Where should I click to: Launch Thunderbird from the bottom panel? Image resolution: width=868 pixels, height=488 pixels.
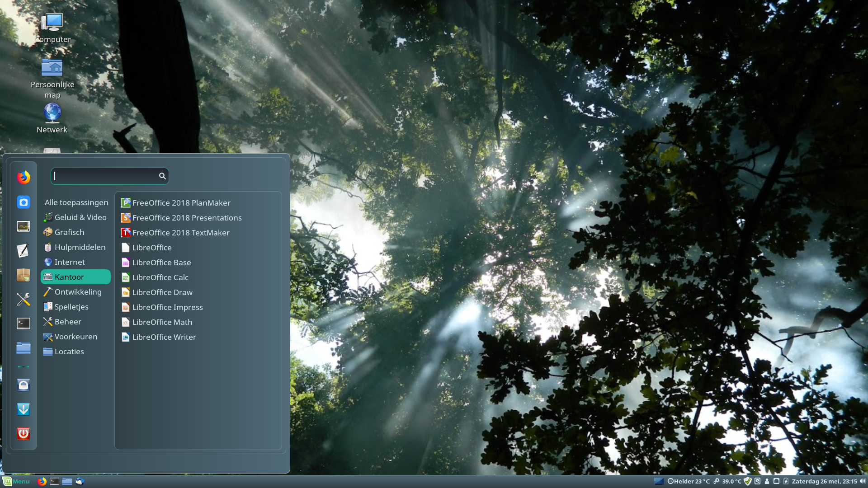(80, 481)
